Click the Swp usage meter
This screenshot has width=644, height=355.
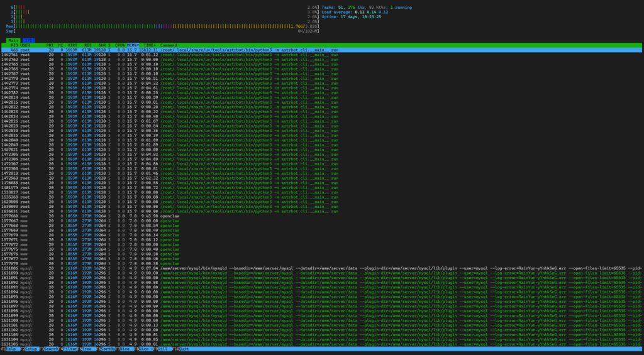tap(163, 31)
